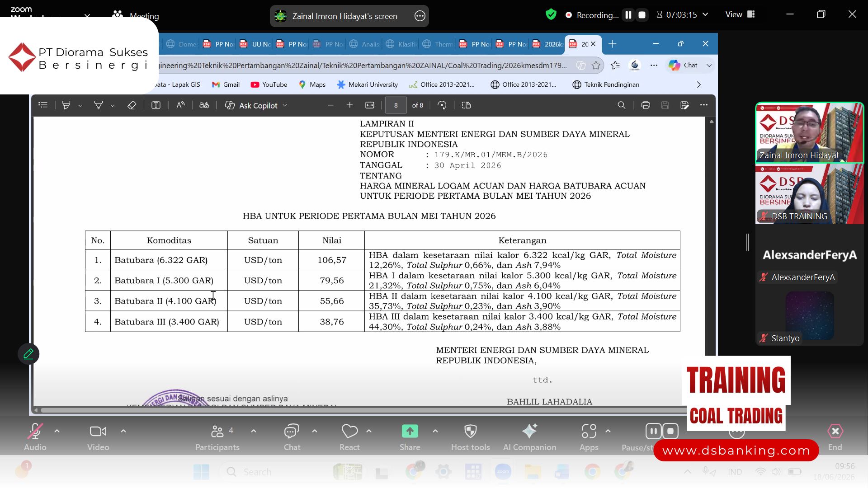The image size is (868, 488).
Task: Click the PDF page number field
Action: [396, 105]
